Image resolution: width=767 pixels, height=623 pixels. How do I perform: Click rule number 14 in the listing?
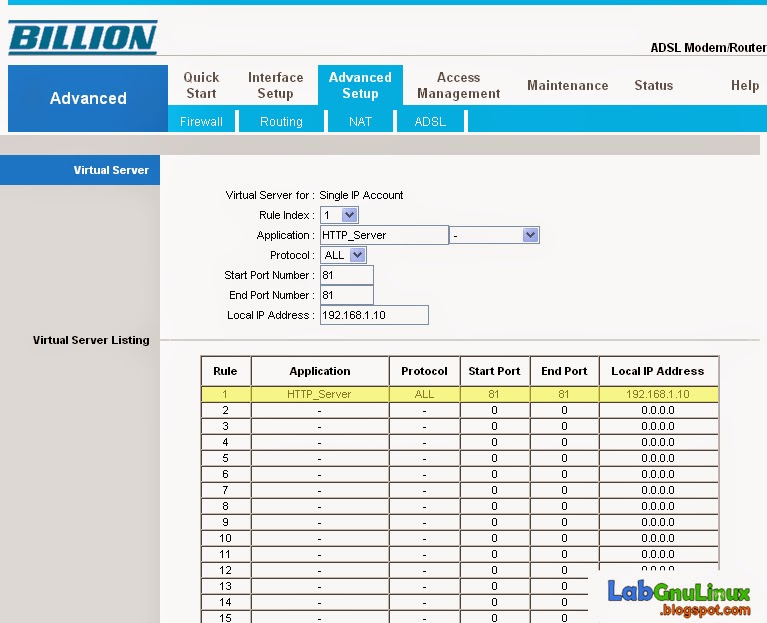(225, 602)
